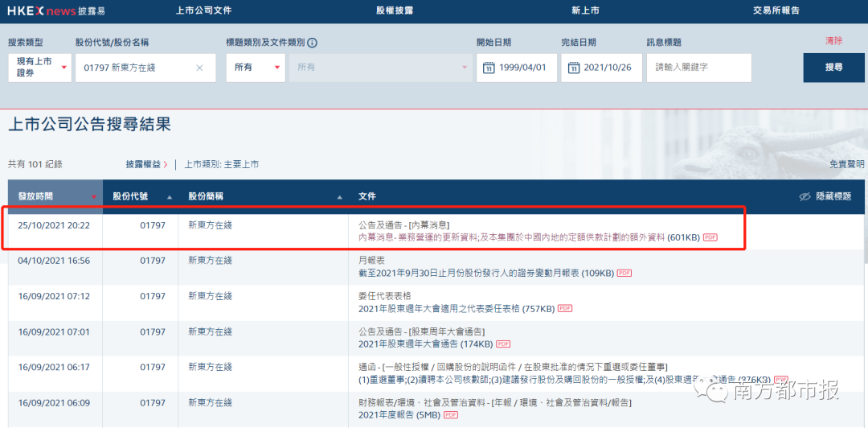This screenshot has width=868, height=428.
Task: Open 內幕消息-業務營運的更新資料 document link
Action: tap(512, 237)
